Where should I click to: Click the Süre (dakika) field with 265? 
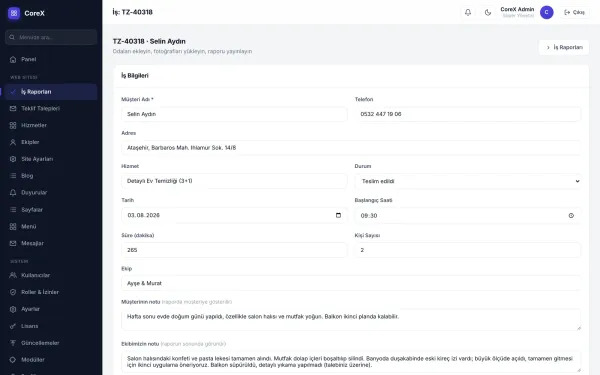pyautogui.click(x=234, y=250)
